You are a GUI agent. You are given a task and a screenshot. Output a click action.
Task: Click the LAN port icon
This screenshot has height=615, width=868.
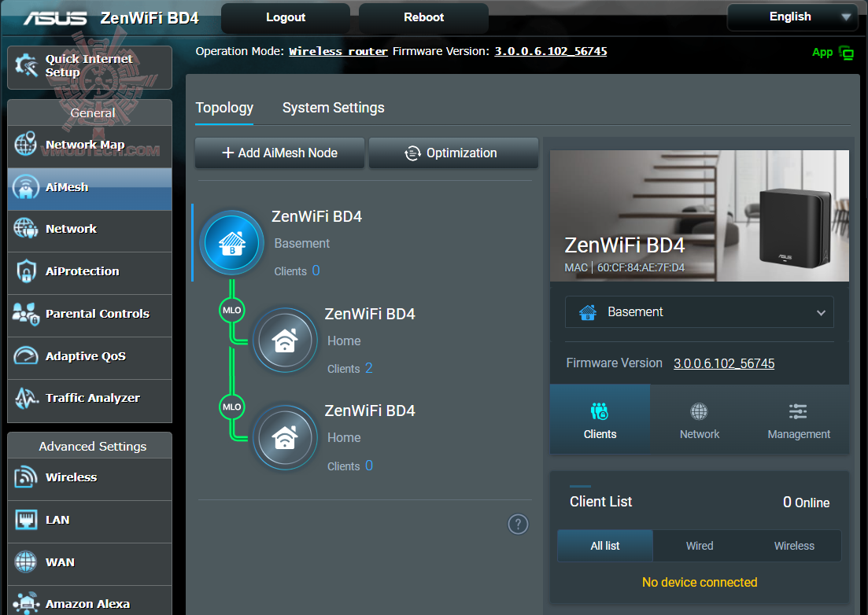(26, 520)
